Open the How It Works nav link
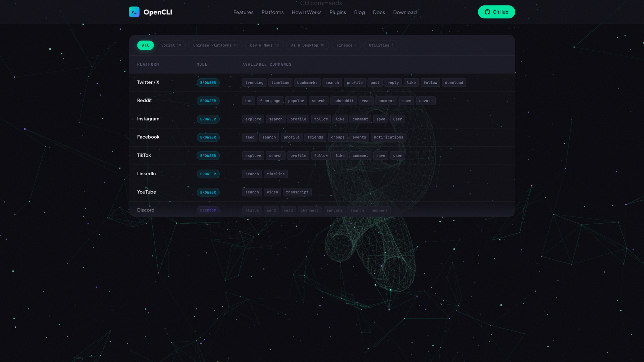This screenshot has height=362, width=644. pos(307,12)
